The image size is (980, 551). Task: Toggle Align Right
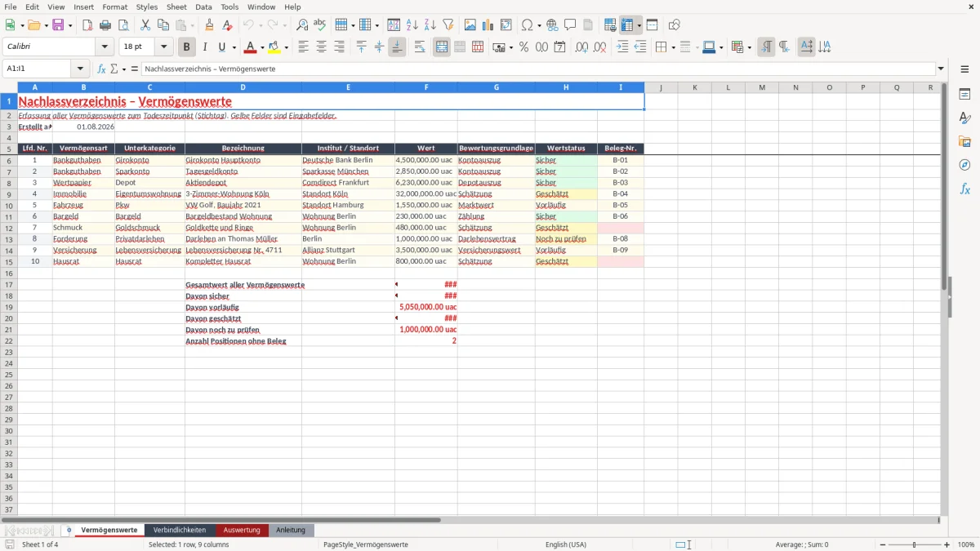pos(340,47)
